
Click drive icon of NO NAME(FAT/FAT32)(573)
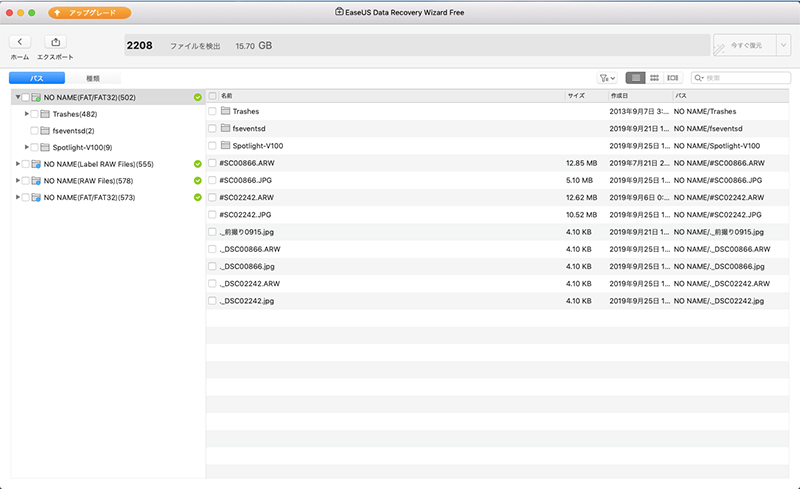[36, 197]
